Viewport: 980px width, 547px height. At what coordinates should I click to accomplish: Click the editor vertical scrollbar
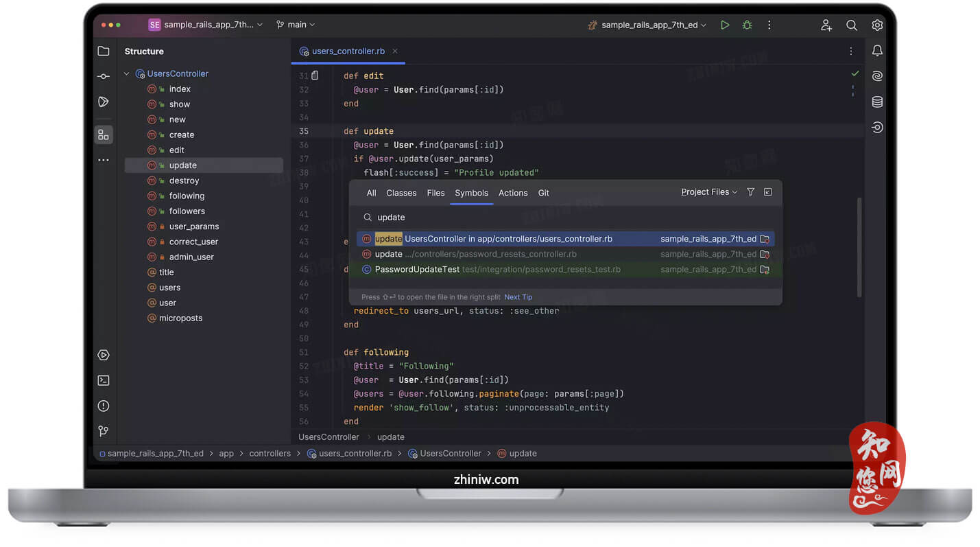(x=859, y=247)
